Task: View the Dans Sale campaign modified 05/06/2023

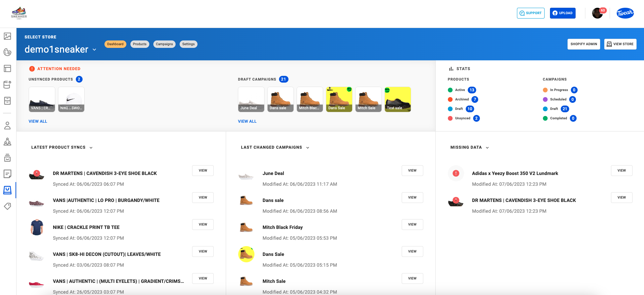Action: [x=412, y=252]
